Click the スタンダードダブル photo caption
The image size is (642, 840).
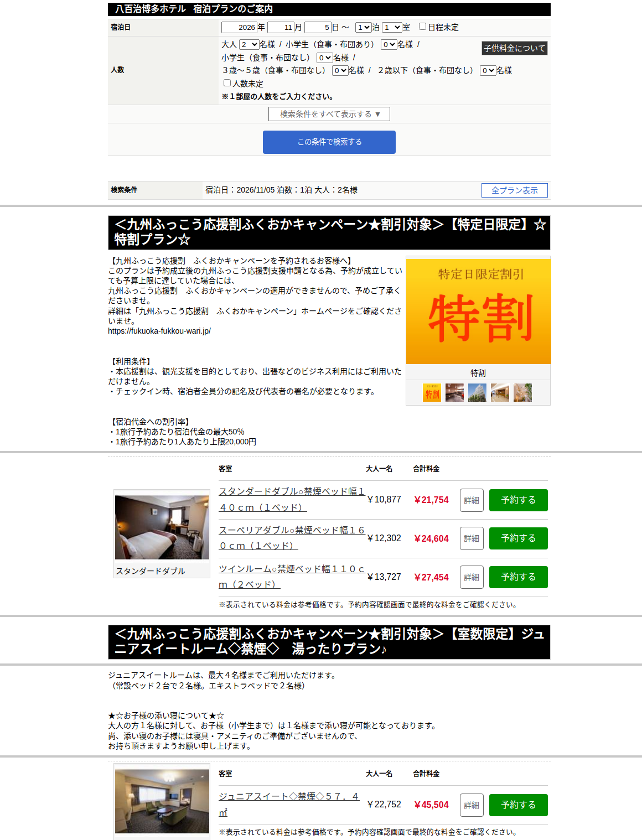(x=151, y=571)
